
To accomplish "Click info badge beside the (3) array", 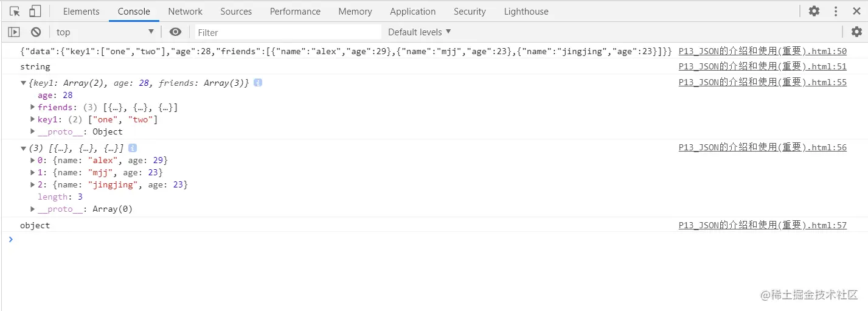I will 133,148.
